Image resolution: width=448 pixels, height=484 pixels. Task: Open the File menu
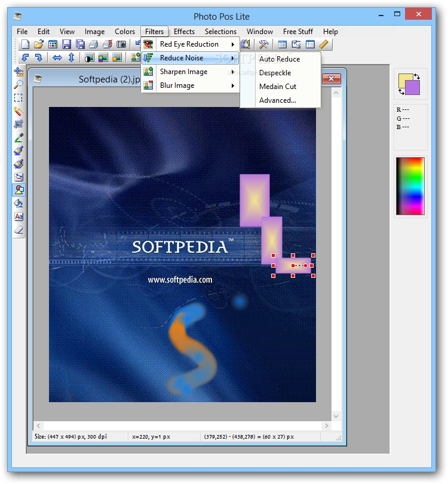click(22, 32)
